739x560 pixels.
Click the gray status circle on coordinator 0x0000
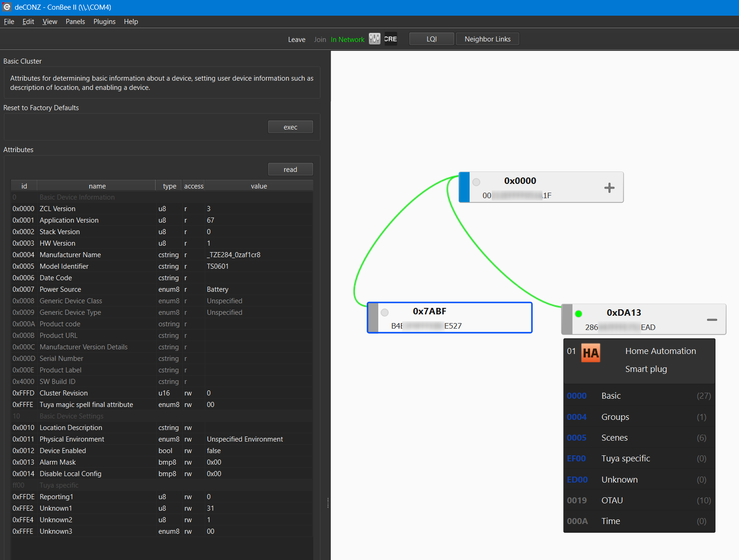pyautogui.click(x=477, y=182)
